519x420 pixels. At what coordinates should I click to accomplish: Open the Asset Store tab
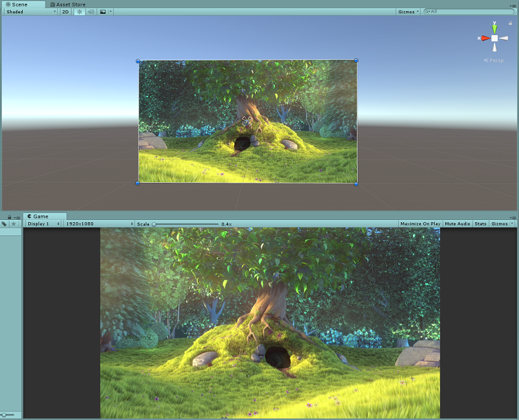(68, 4)
